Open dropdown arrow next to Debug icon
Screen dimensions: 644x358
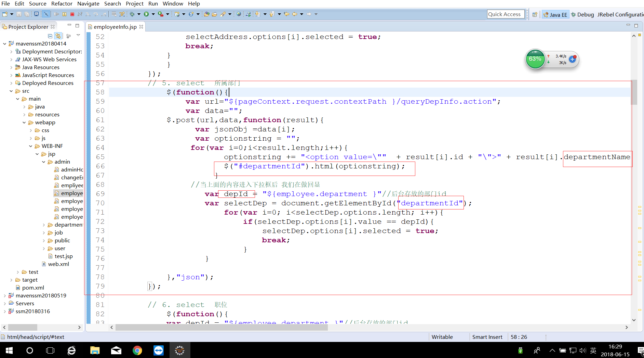139,14
